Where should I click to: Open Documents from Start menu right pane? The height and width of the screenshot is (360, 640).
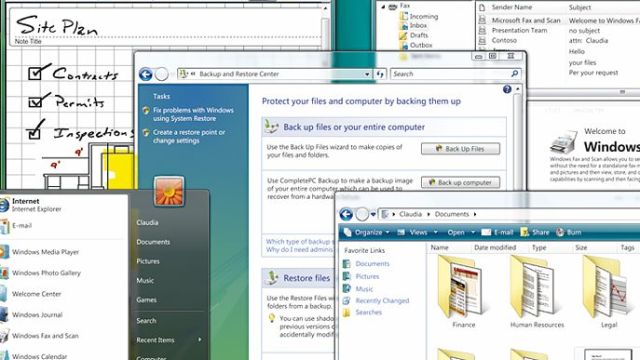coord(153,242)
